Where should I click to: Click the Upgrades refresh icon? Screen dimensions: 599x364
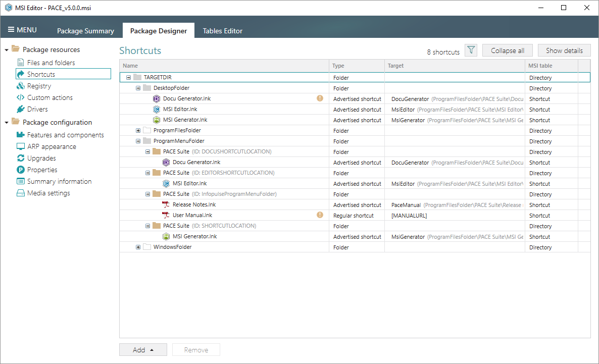[x=21, y=158]
